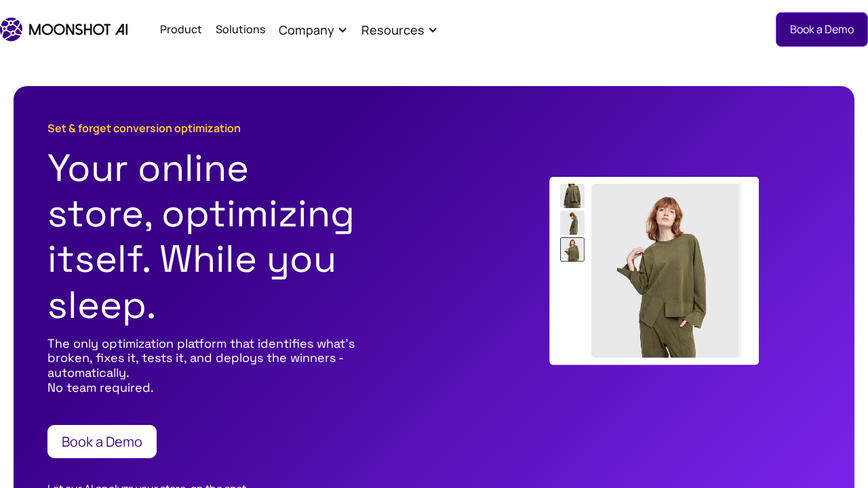This screenshot has height=488, width=868.
Task: Select the second product thumbnail image
Action: (x=572, y=222)
